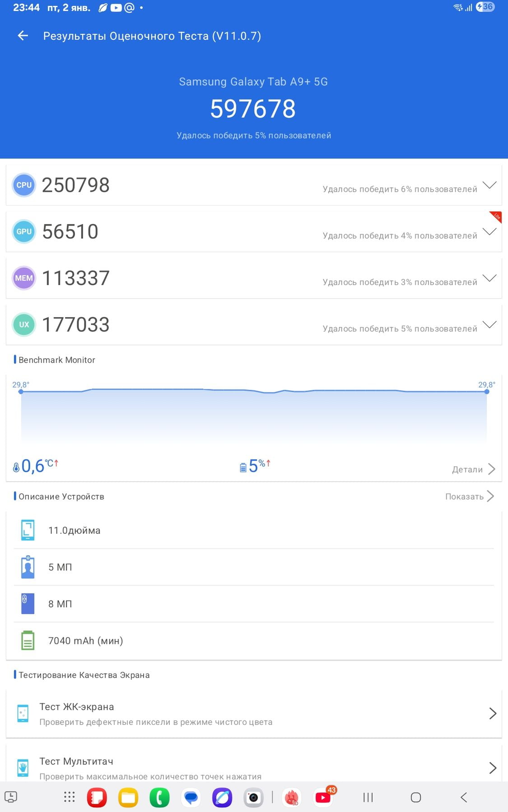Tap the chevron on Тест ЖК-экрана row

click(493, 713)
